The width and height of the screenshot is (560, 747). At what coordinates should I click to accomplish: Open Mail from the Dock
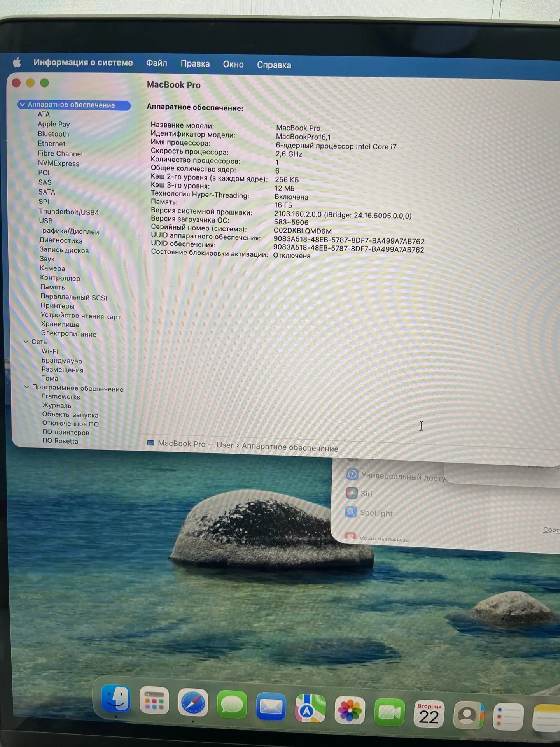pyautogui.click(x=271, y=707)
